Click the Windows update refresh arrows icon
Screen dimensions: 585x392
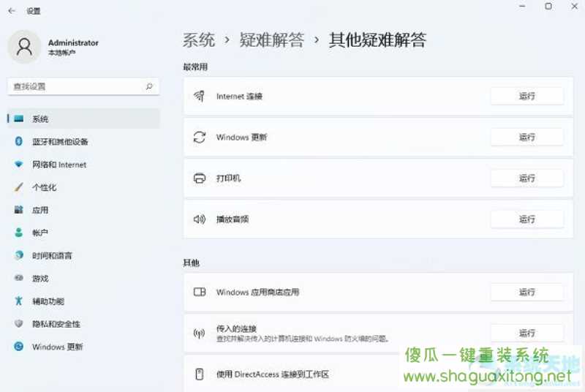(199, 137)
